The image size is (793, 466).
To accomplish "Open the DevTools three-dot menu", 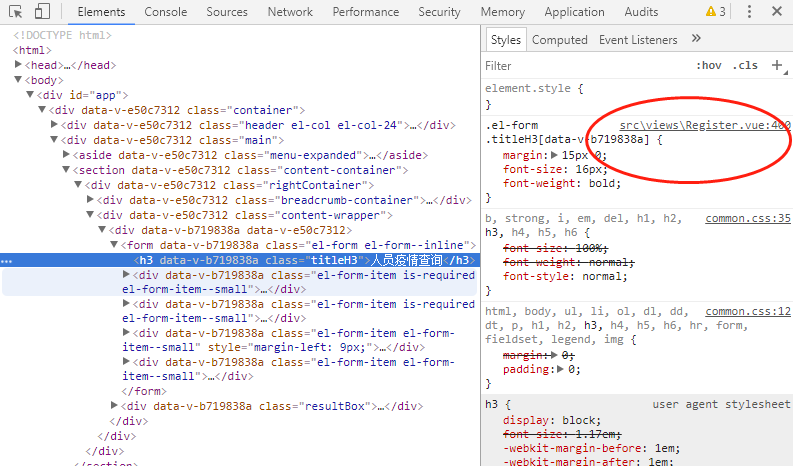I will click(749, 11).
